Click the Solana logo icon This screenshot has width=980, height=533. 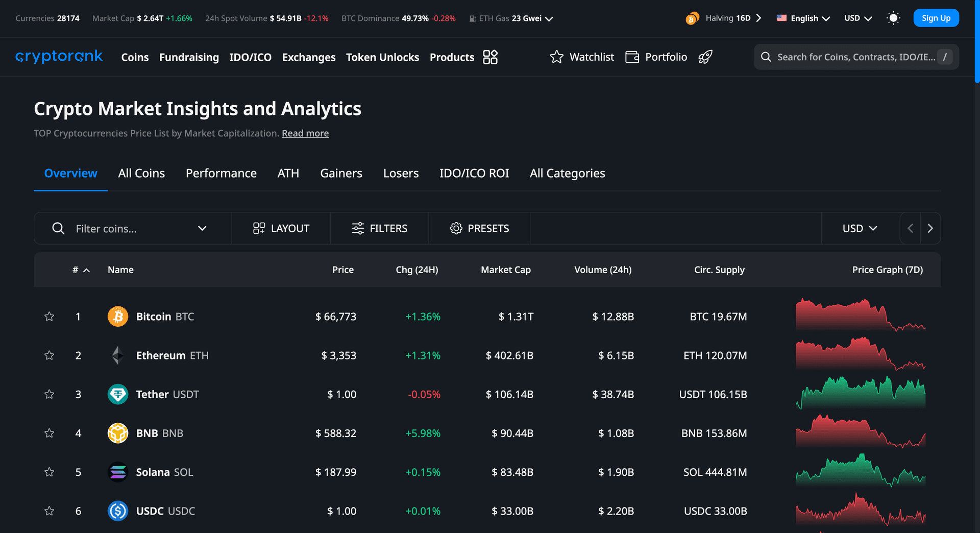(x=118, y=472)
